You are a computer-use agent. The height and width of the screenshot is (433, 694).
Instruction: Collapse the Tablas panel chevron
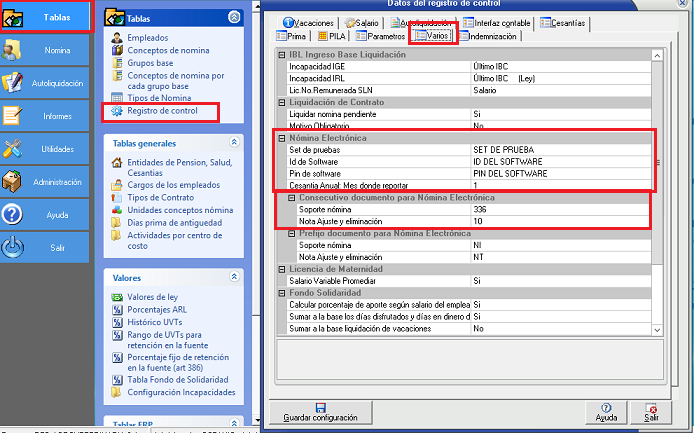[234, 18]
